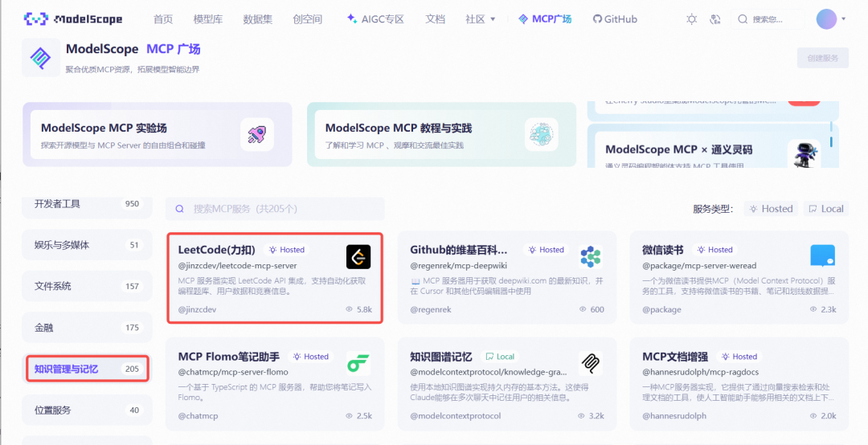The width and height of the screenshot is (868, 445).
Task: Open the 微信读书 service title
Action: (x=662, y=250)
